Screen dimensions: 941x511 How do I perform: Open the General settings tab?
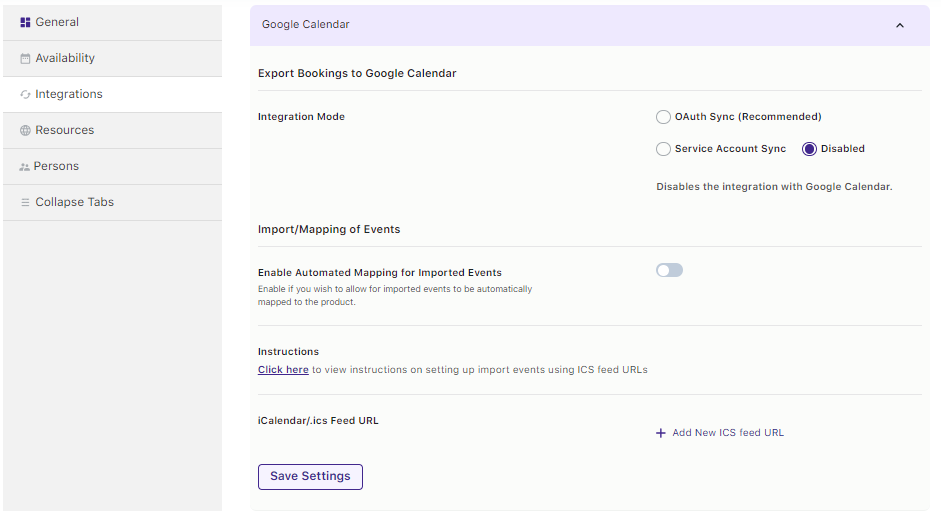(x=112, y=22)
